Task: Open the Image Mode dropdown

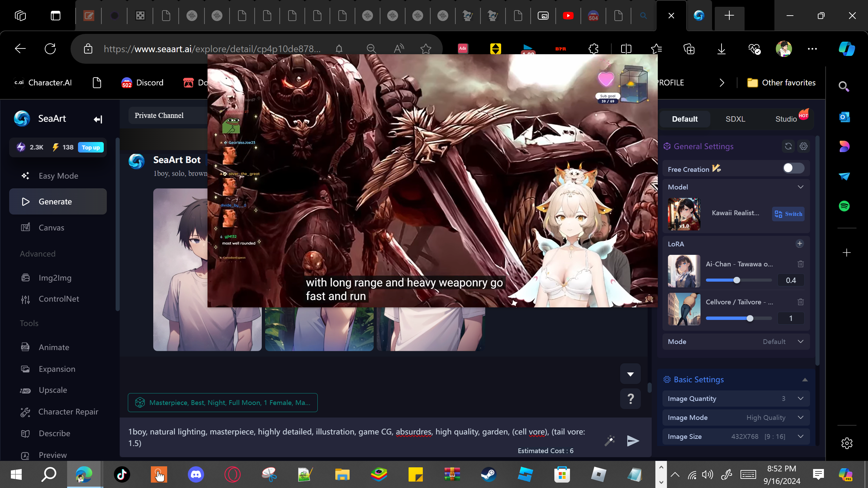Action: (x=736, y=418)
